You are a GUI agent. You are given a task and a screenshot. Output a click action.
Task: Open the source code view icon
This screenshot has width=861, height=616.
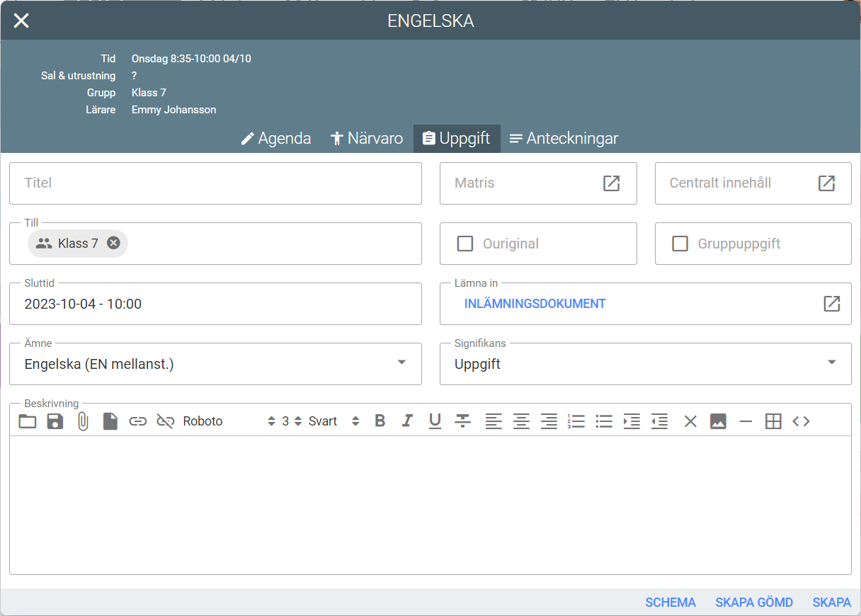coord(801,421)
